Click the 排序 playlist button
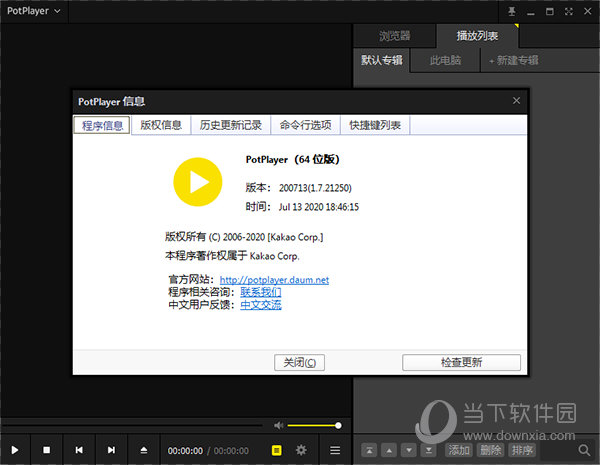Viewport: 600px width, 465px height. (x=522, y=450)
